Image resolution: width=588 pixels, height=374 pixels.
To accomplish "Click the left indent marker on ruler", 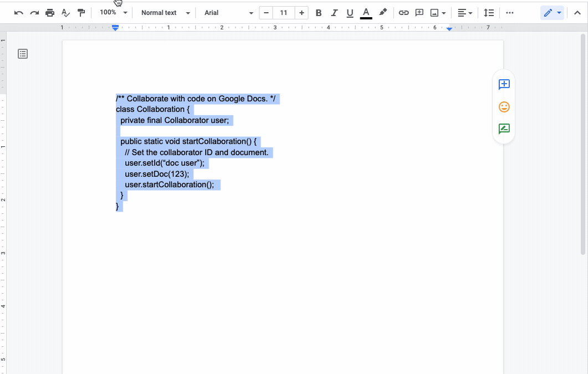I will (115, 28).
